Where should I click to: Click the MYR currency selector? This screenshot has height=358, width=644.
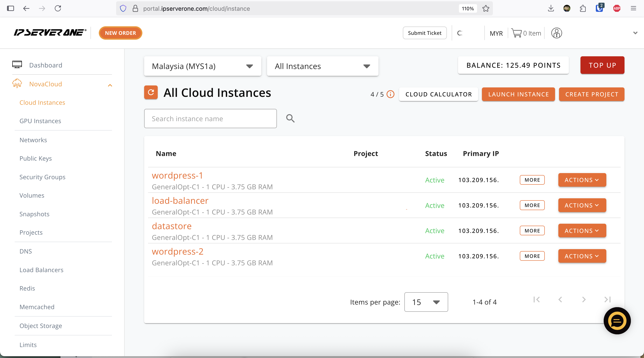coord(496,33)
